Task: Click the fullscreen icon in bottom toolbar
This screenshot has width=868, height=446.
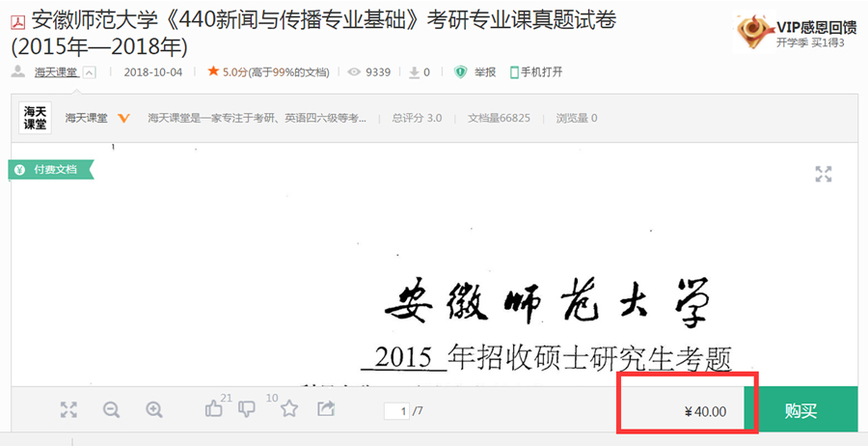Action: pyautogui.click(x=68, y=410)
